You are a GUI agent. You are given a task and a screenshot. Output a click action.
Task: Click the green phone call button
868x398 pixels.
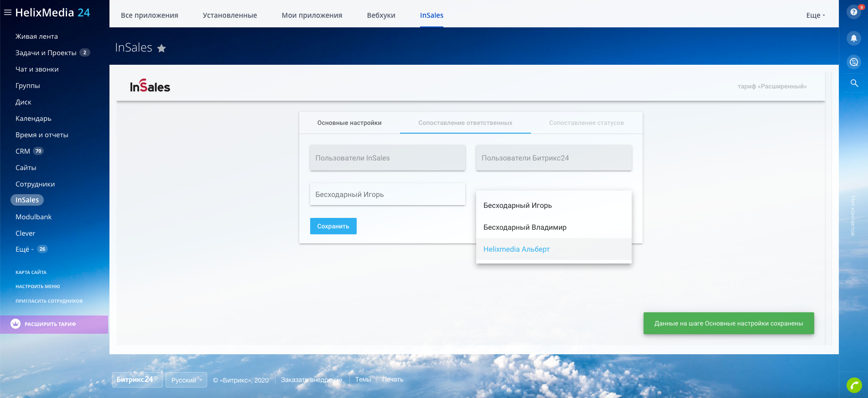tap(854, 385)
